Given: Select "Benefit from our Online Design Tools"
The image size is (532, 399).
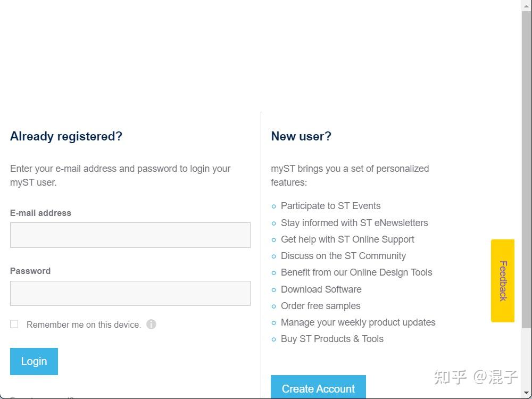Looking at the screenshot, I should coord(356,272).
